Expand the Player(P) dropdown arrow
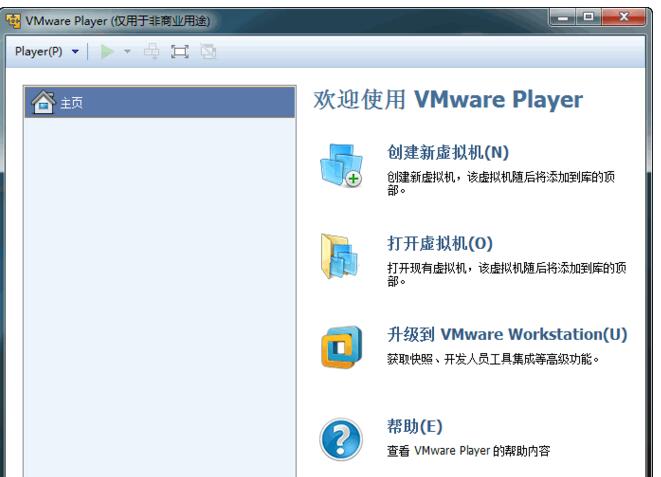The height and width of the screenshot is (477, 661). coord(75,51)
